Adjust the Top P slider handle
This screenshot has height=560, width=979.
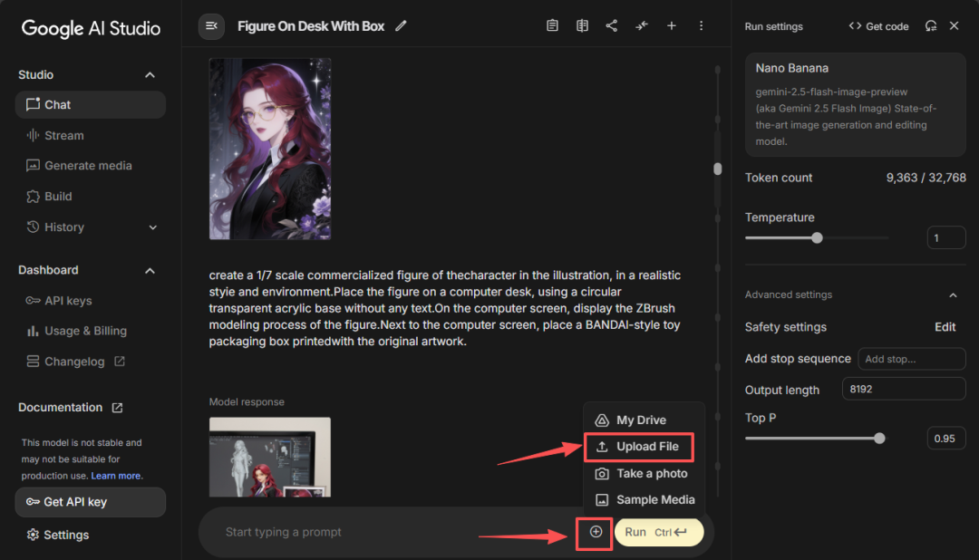click(x=879, y=439)
